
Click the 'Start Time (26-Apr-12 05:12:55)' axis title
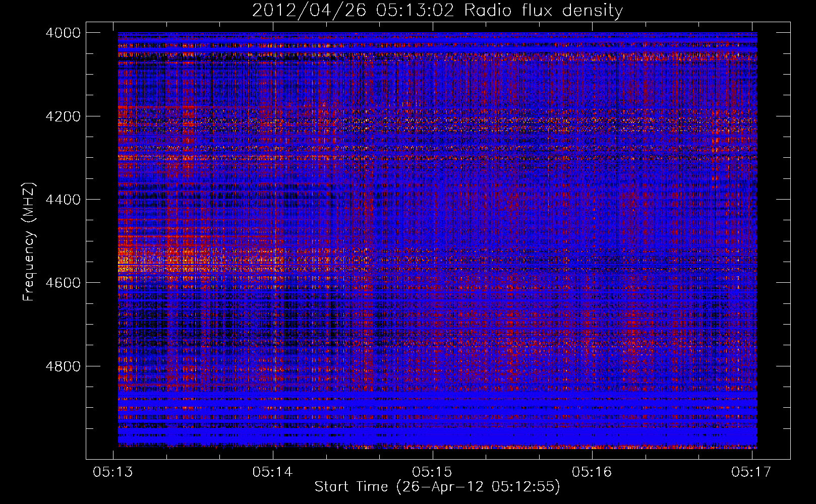click(x=437, y=487)
